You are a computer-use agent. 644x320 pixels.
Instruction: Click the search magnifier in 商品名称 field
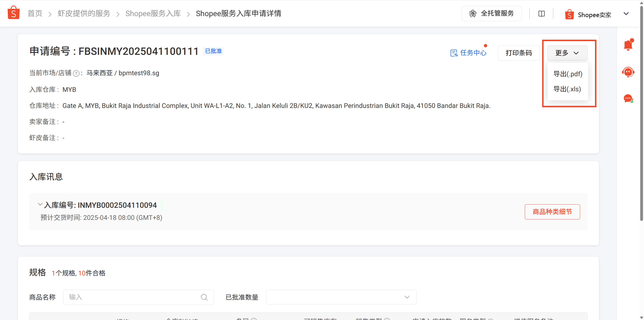click(204, 297)
